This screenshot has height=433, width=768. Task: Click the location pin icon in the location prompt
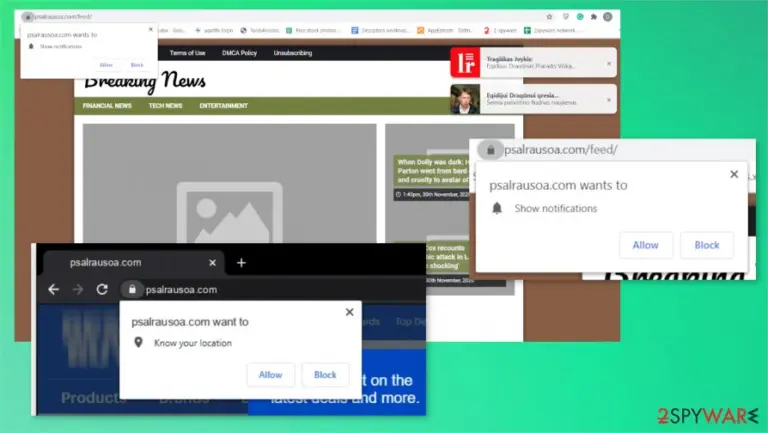pyautogui.click(x=139, y=342)
